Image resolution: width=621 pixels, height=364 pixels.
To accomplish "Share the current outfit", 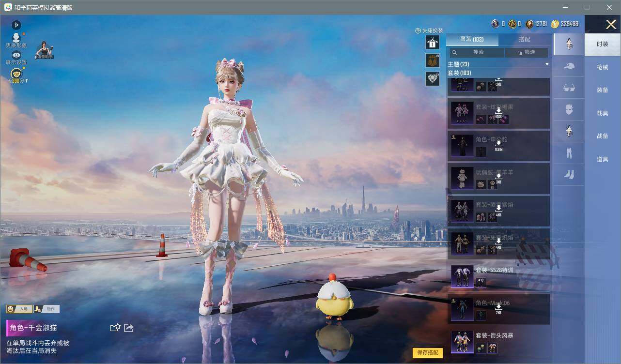I will coord(129,328).
